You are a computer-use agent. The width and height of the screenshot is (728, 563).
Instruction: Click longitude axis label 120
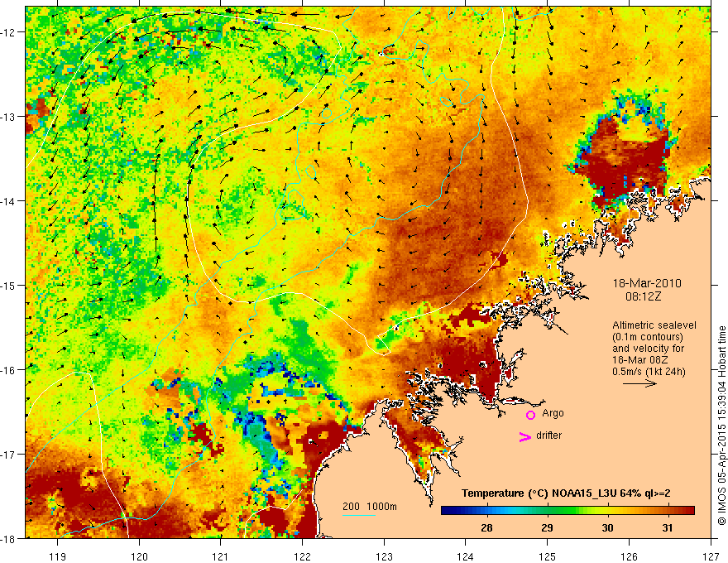[x=139, y=556]
